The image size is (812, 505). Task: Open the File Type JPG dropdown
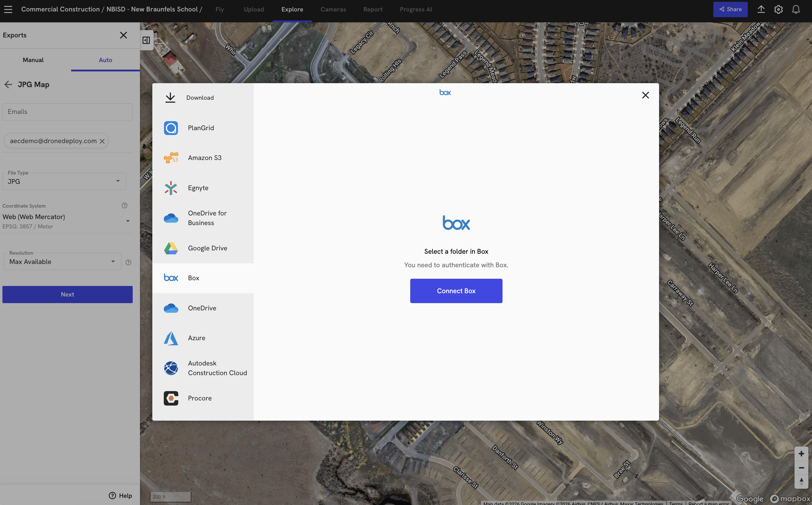click(x=64, y=181)
